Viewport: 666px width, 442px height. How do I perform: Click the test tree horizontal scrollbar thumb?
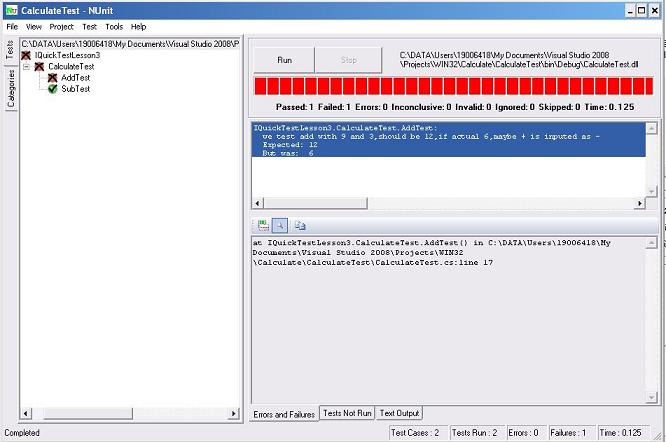tap(88, 414)
